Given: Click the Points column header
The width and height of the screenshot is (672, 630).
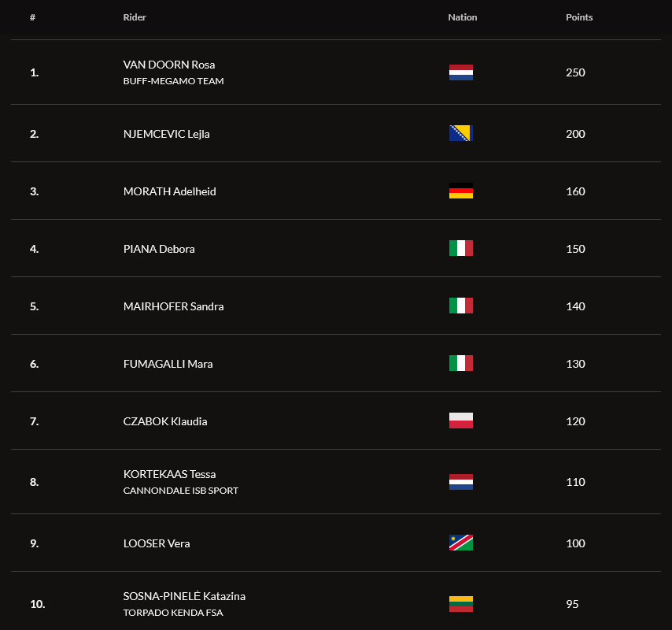Looking at the screenshot, I should coord(579,17).
